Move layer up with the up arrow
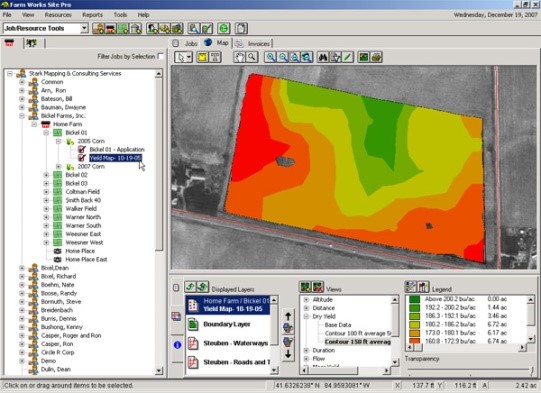The height and width of the screenshot is (393, 541). coord(288,316)
